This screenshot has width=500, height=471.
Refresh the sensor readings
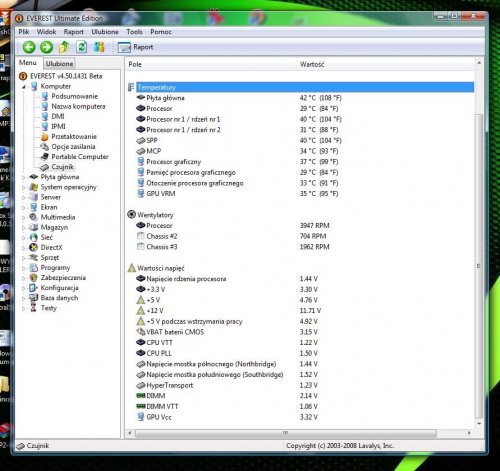pos(81,47)
